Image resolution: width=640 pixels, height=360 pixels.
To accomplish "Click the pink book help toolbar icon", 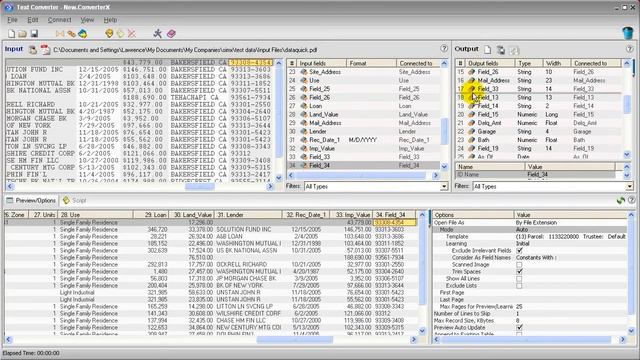I will [171, 34].
